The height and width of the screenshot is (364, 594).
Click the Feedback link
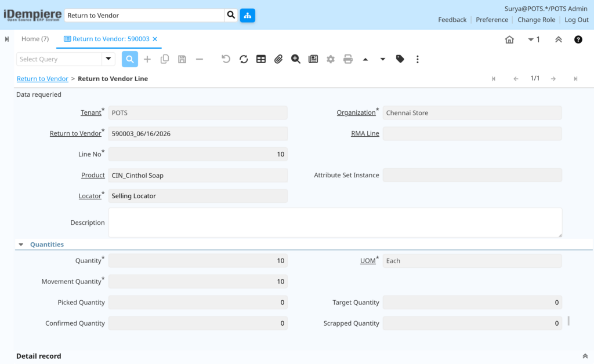tap(452, 20)
